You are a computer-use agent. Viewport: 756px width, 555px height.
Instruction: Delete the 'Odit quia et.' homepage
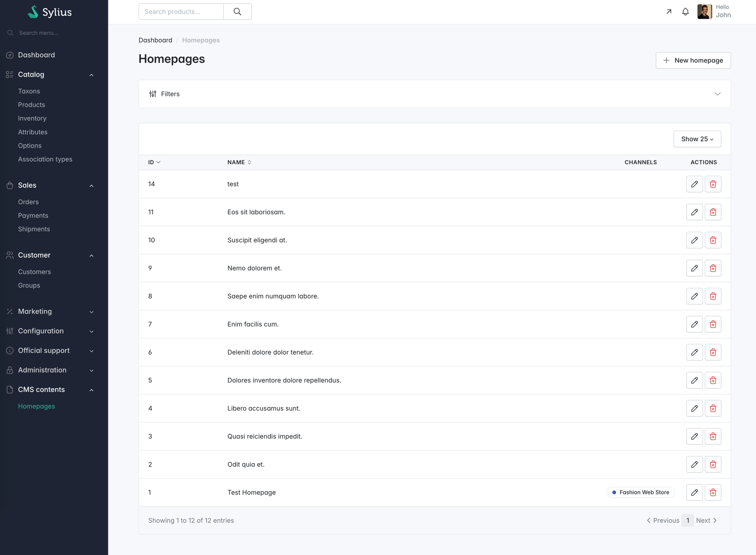click(x=713, y=464)
